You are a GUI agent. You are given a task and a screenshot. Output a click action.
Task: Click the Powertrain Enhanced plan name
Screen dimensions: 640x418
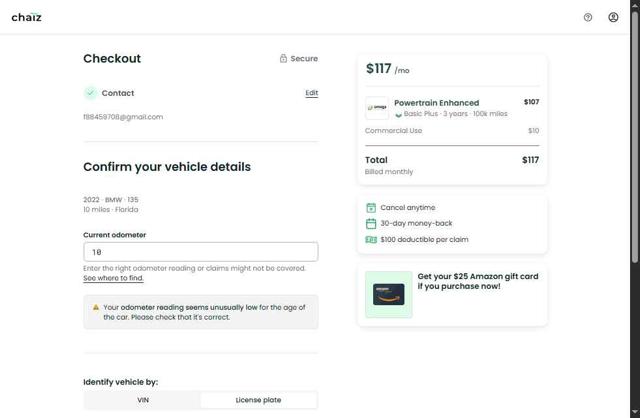pyautogui.click(x=436, y=103)
